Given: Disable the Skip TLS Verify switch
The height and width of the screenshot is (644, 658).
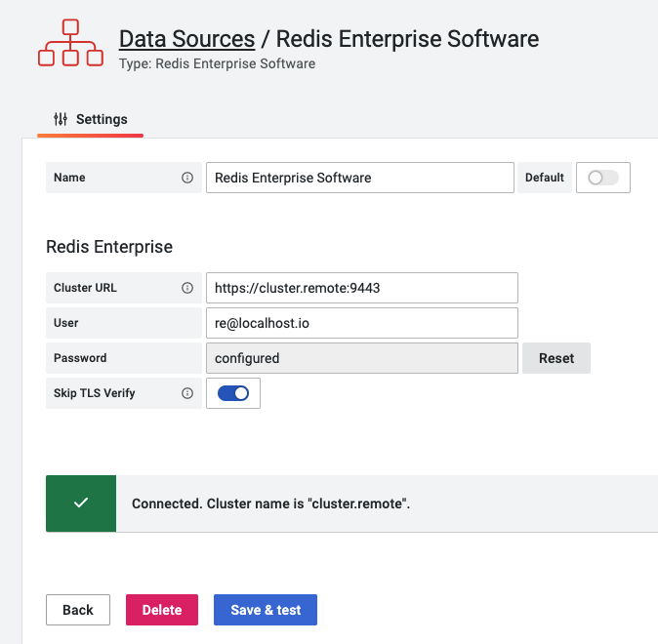Looking at the screenshot, I should tap(233, 393).
